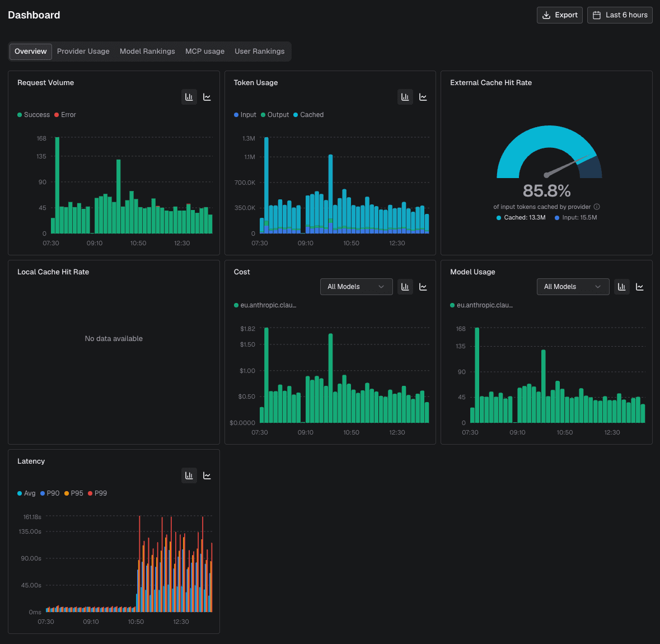
Task: Click the Input: 15.5M legend entry
Action: 576,218
